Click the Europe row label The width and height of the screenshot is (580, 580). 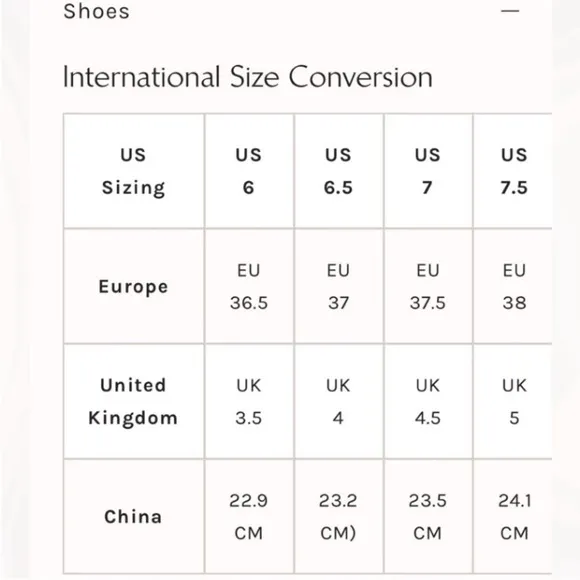click(x=134, y=287)
